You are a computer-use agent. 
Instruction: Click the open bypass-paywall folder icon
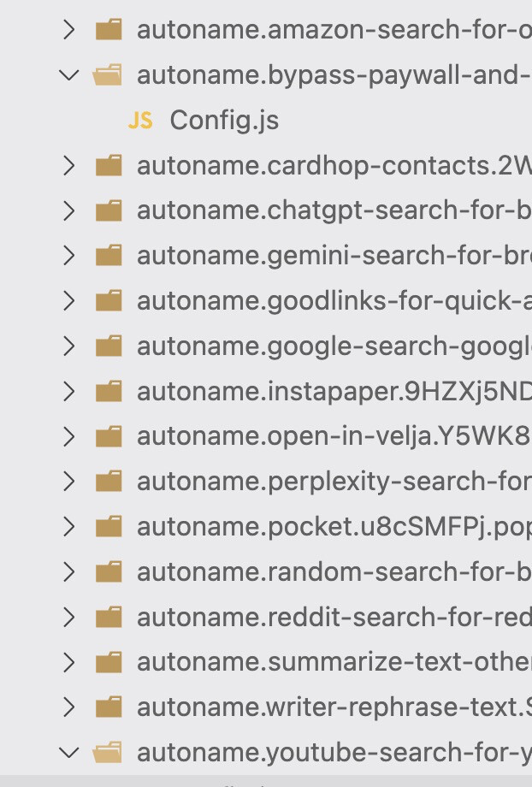tap(108, 74)
